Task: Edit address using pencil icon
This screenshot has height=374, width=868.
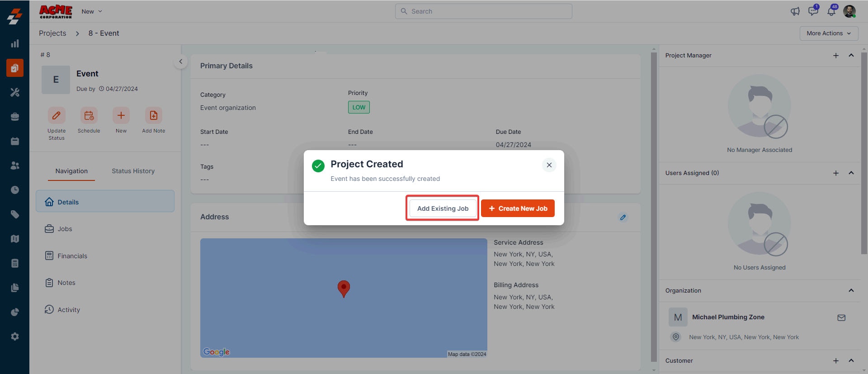Action: pyautogui.click(x=623, y=218)
